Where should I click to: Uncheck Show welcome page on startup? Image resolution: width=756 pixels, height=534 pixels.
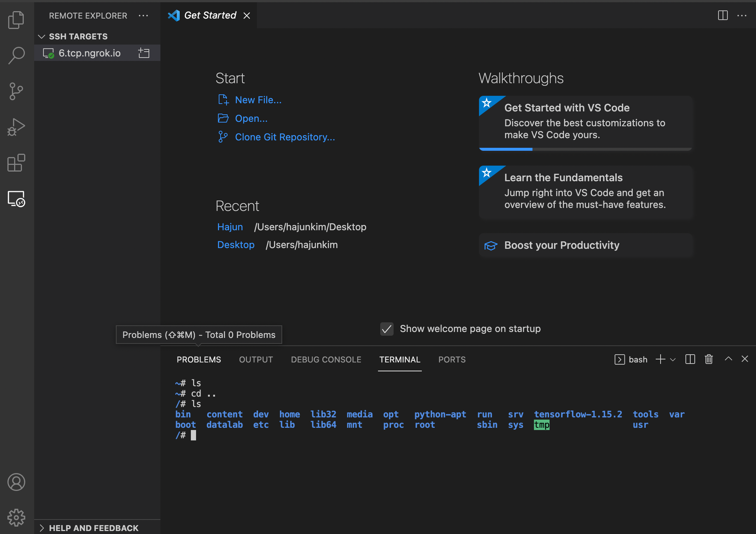[x=387, y=329]
